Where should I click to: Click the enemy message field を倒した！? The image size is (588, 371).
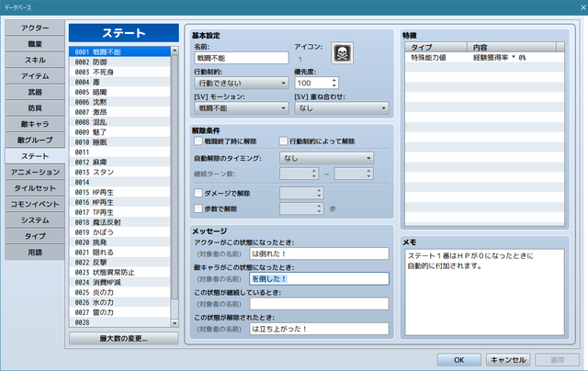tap(319, 279)
